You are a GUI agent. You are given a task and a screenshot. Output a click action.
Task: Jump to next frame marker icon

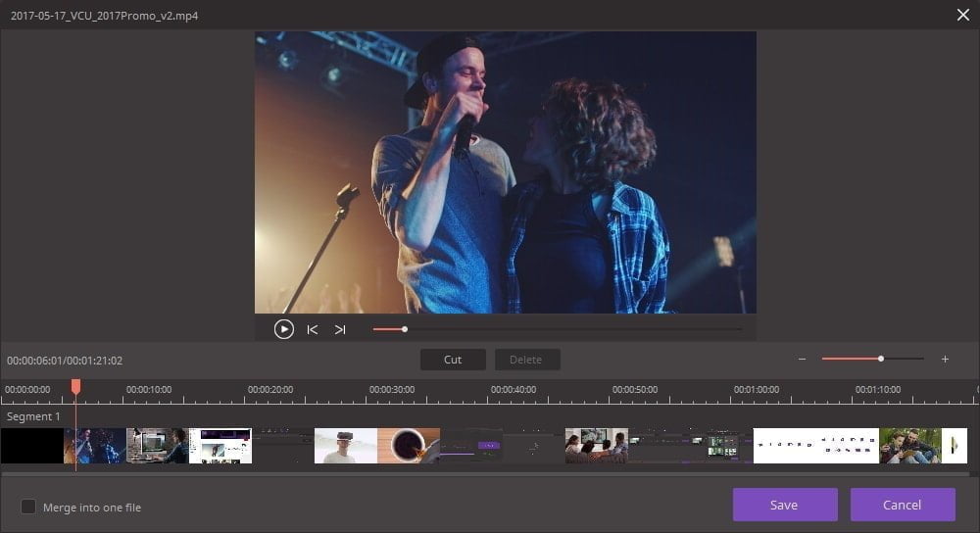[340, 329]
